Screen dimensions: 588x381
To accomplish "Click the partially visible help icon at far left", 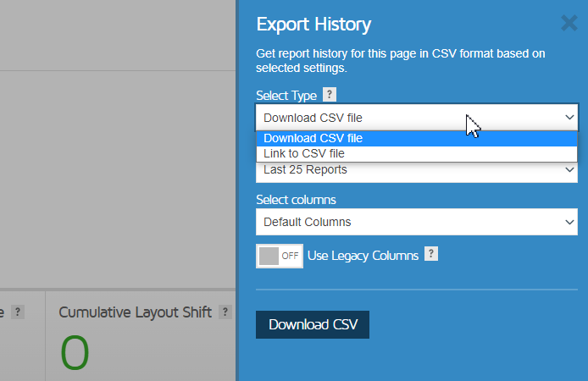I will (18, 312).
